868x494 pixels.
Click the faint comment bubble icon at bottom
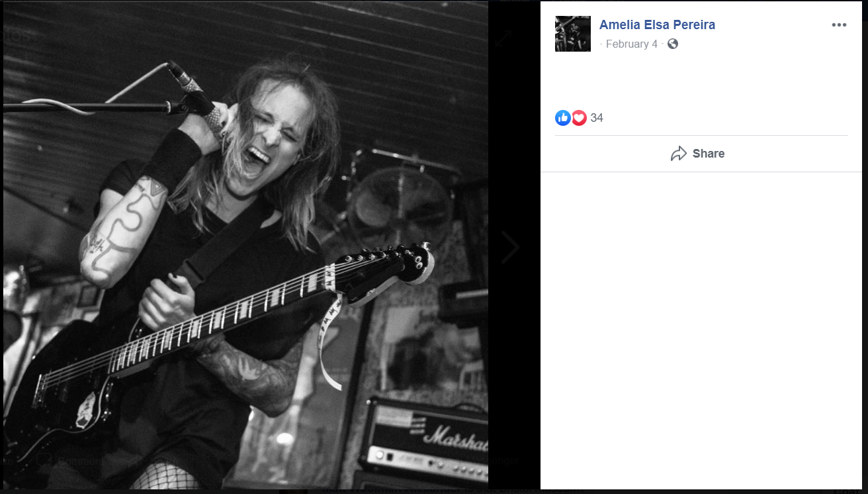(x=44, y=460)
